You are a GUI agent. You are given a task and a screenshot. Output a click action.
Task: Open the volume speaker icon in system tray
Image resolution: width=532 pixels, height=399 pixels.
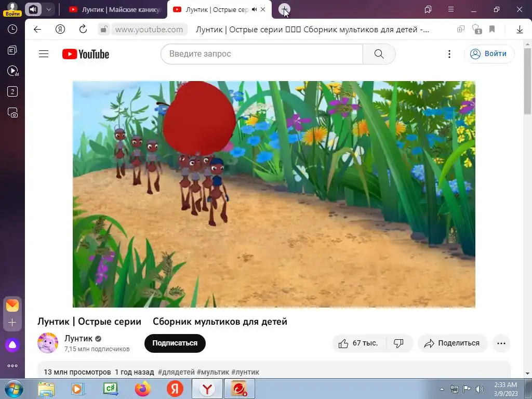coord(479,389)
